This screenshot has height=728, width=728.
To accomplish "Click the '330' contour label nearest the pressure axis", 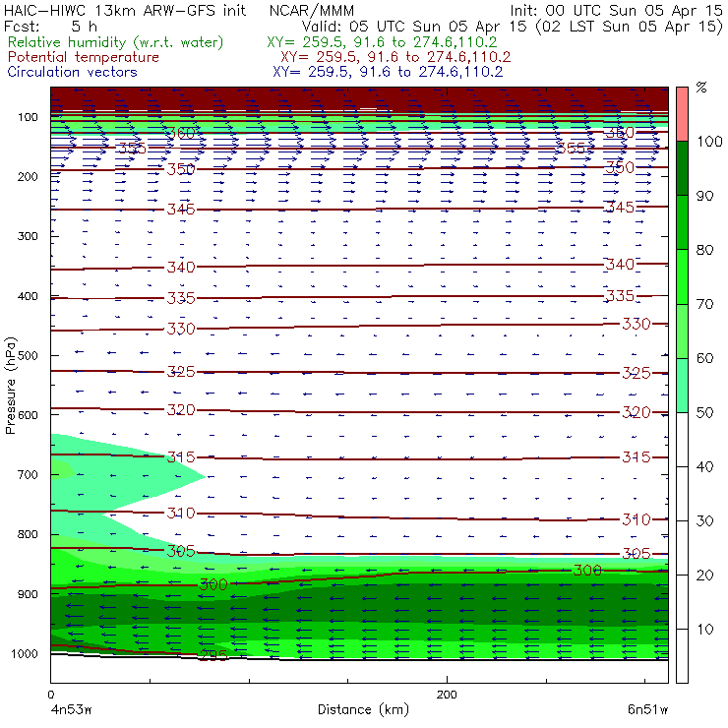I will click(181, 330).
